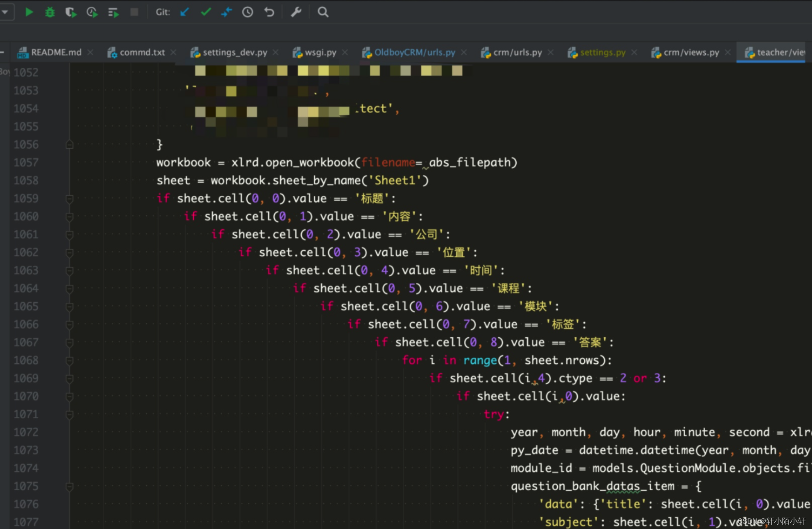The image size is (812, 529).
Task: Close the commd.txt tab
Action: (173, 52)
